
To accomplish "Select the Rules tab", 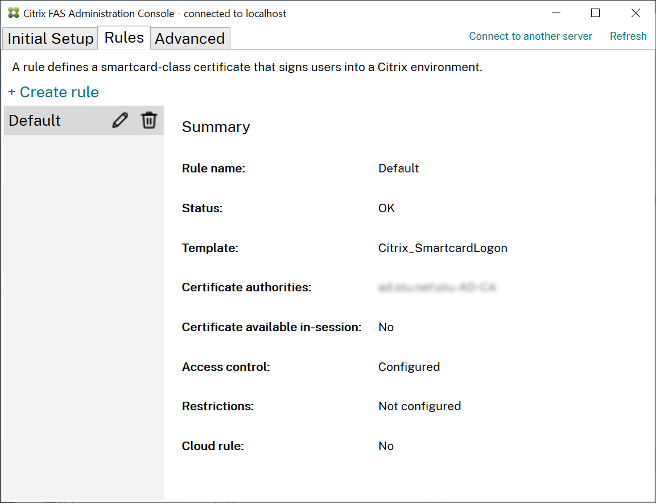I will tap(124, 38).
